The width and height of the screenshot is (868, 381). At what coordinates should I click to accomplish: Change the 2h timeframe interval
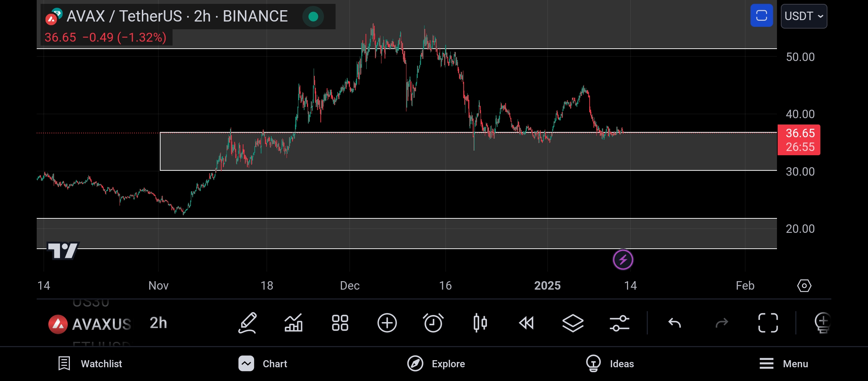[158, 323]
